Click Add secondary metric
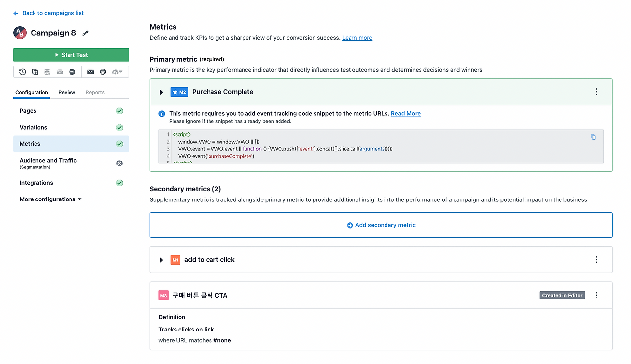631x364 pixels. click(381, 225)
